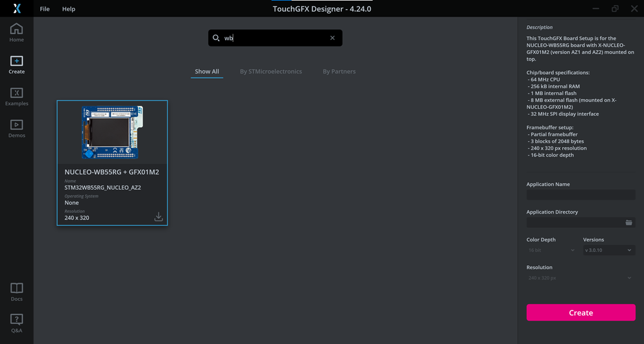This screenshot has height=344, width=644.
Task: Click STM32WB55RG_NUCLEO_AZ2 name text
Action: click(x=102, y=187)
